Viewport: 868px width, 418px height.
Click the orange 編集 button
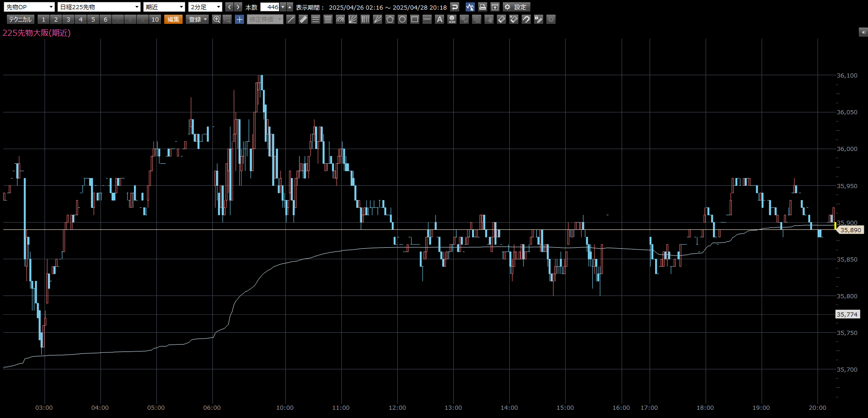[173, 19]
